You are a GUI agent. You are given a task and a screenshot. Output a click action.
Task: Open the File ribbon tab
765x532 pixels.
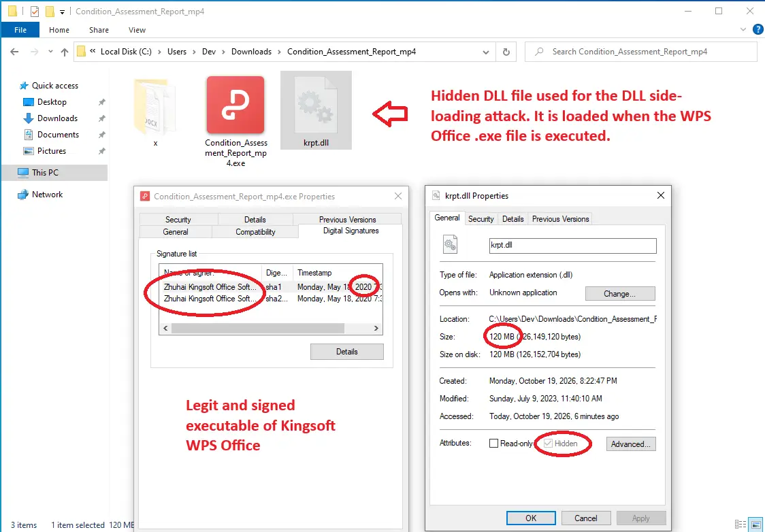(20, 30)
